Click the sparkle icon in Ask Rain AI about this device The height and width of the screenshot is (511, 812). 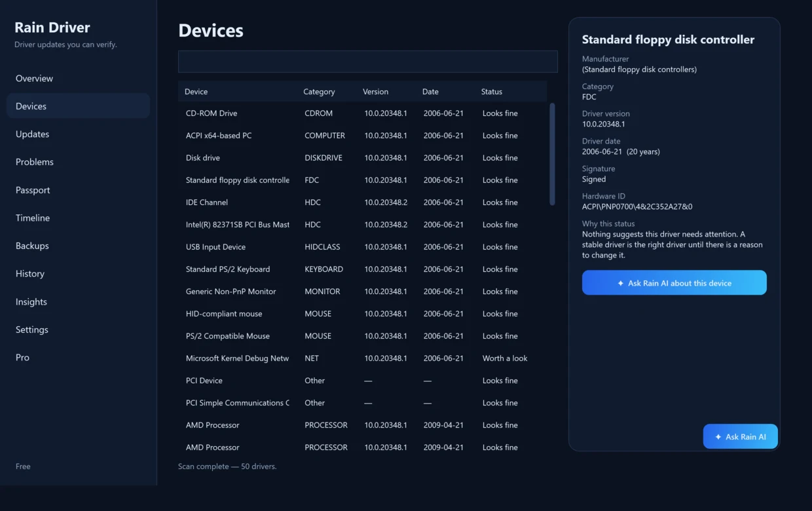(x=621, y=283)
